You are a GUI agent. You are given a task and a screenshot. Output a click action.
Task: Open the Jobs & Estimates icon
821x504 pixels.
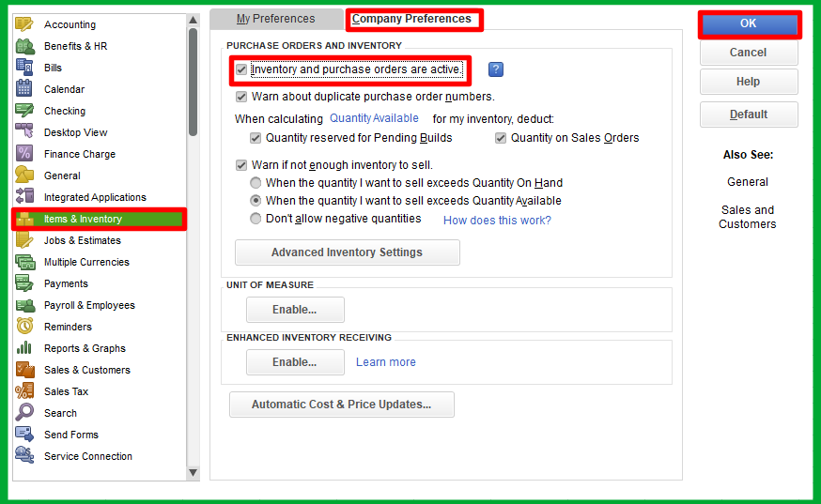pos(24,240)
